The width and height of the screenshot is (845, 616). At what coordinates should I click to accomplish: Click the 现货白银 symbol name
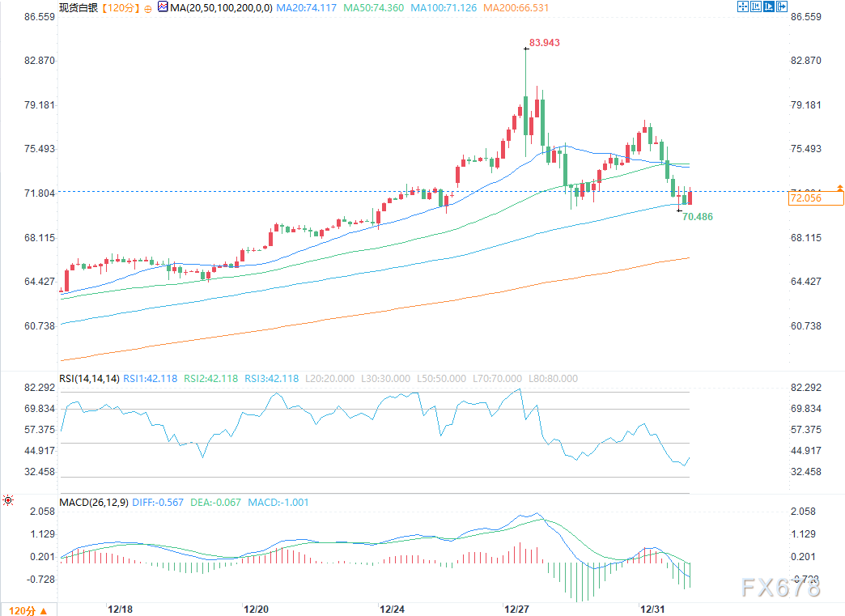pos(79,7)
